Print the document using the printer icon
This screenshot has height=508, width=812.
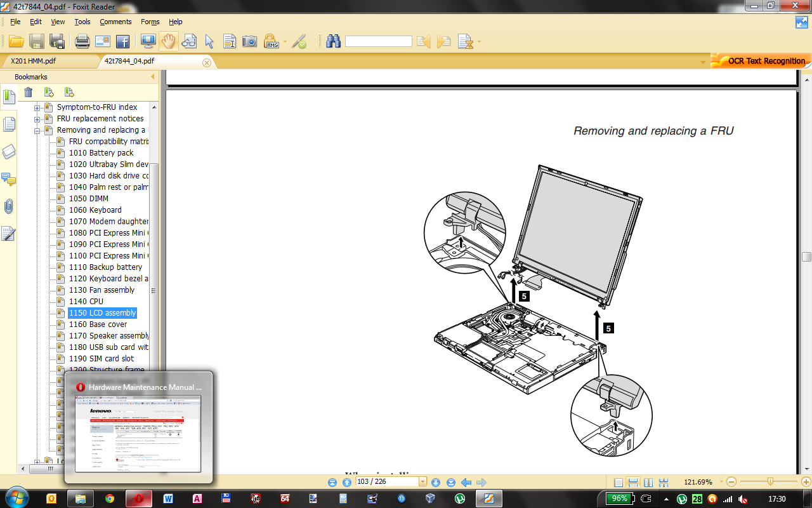pos(82,41)
